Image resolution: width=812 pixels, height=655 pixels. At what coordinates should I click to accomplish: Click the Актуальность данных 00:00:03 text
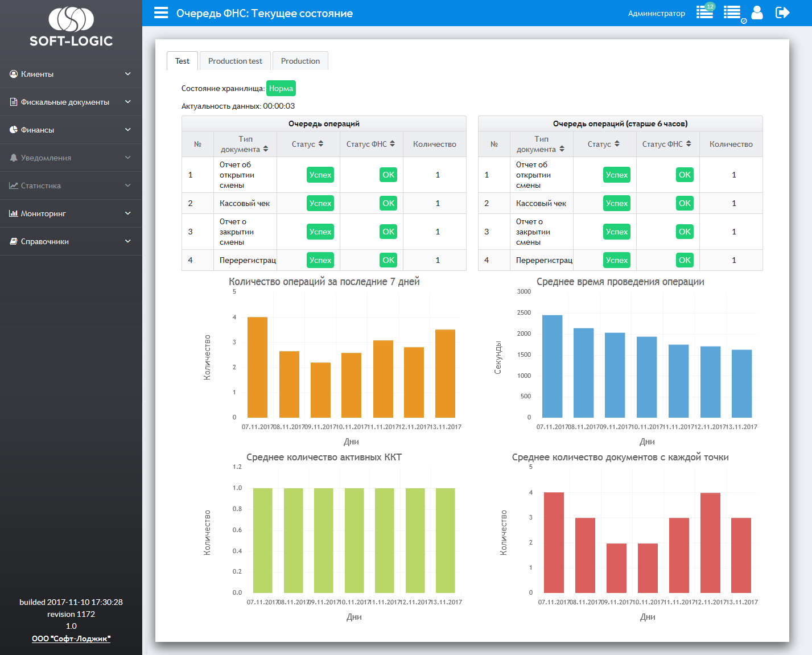238,106
